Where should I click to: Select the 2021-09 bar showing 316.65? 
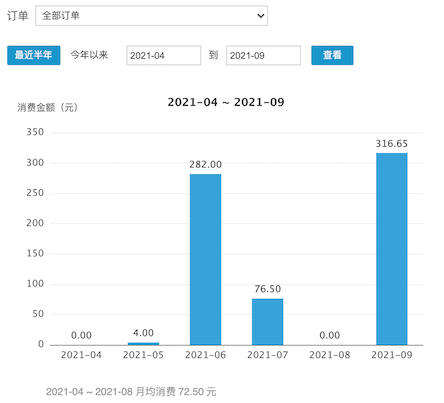(x=392, y=249)
